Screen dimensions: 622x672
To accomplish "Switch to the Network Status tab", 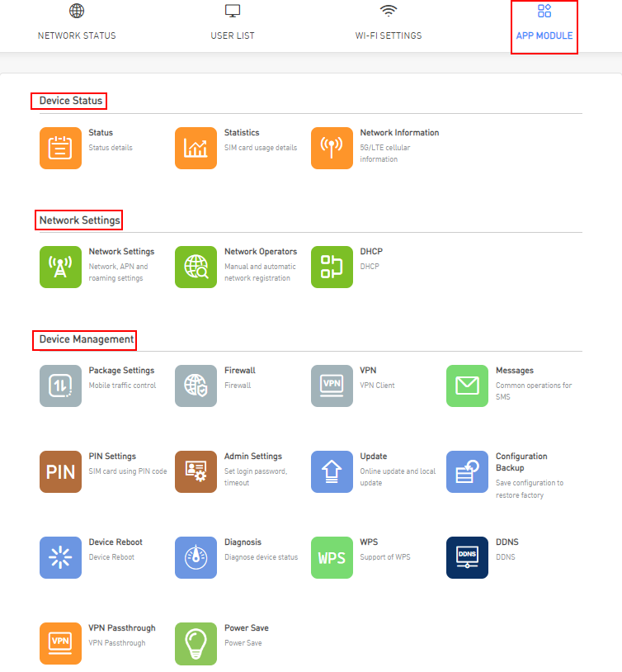I will [x=77, y=25].
